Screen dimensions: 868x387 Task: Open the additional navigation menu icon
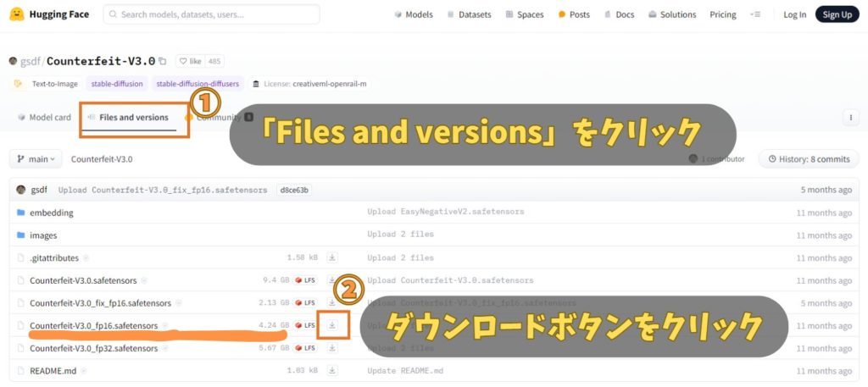[x=755, y=14]
